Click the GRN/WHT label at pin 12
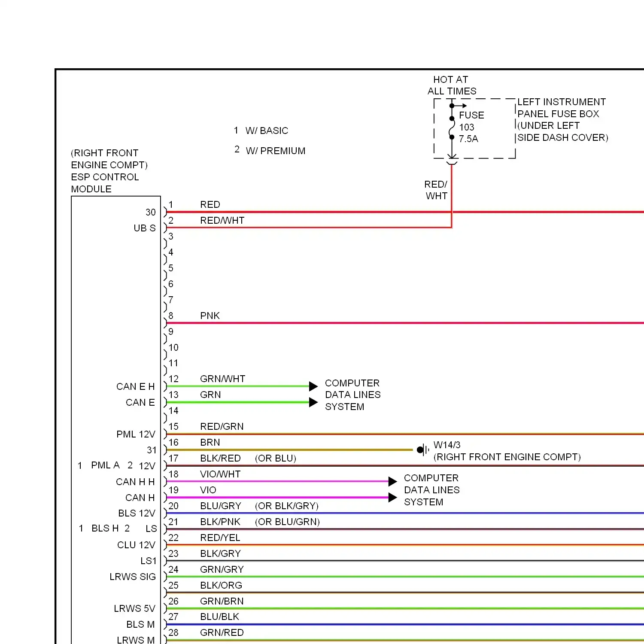 point(222,379)
